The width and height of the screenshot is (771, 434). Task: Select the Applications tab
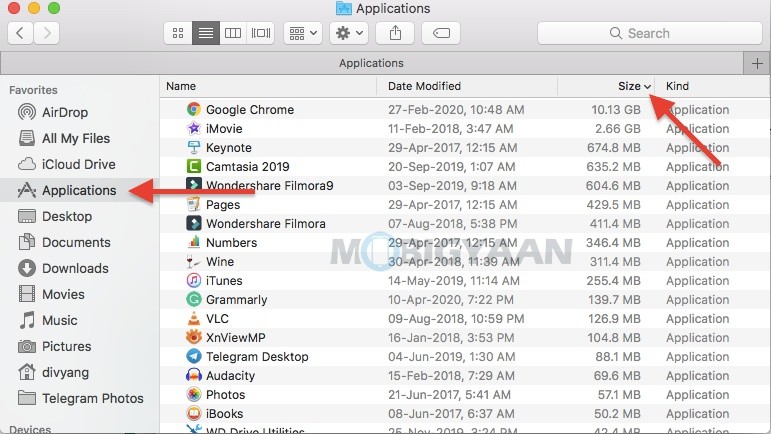tap(371, 63)
